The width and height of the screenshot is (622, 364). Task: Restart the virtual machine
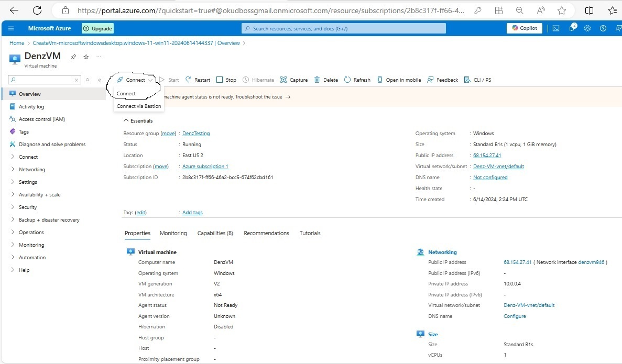coord(198,80)
